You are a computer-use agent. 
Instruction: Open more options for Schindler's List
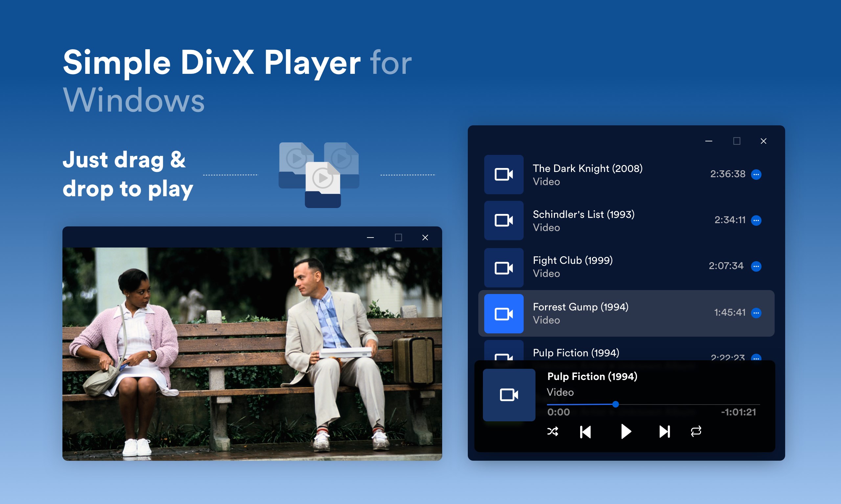click(x=756, y=220)
